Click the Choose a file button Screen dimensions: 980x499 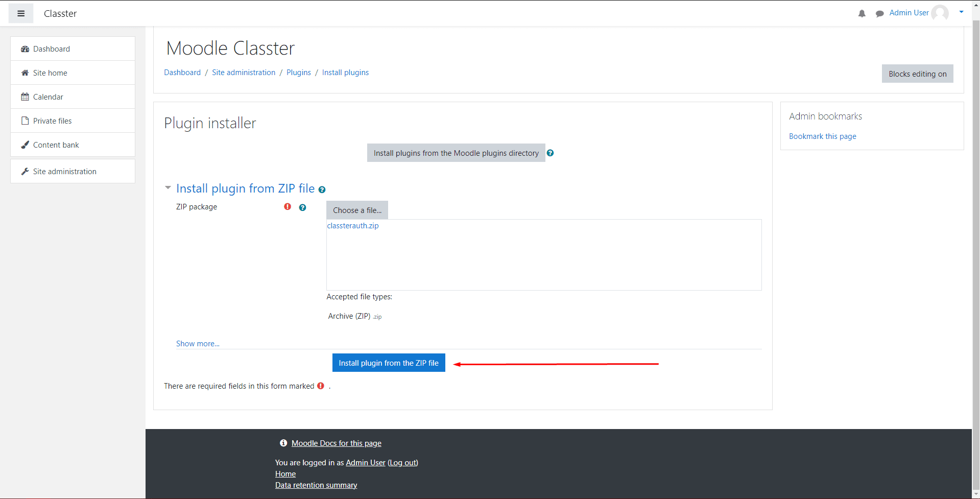point(357,210)
